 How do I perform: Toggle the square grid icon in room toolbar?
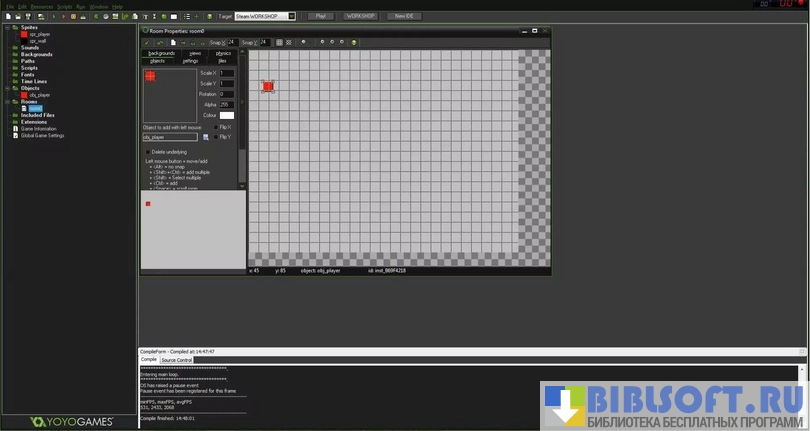point(279,42)
